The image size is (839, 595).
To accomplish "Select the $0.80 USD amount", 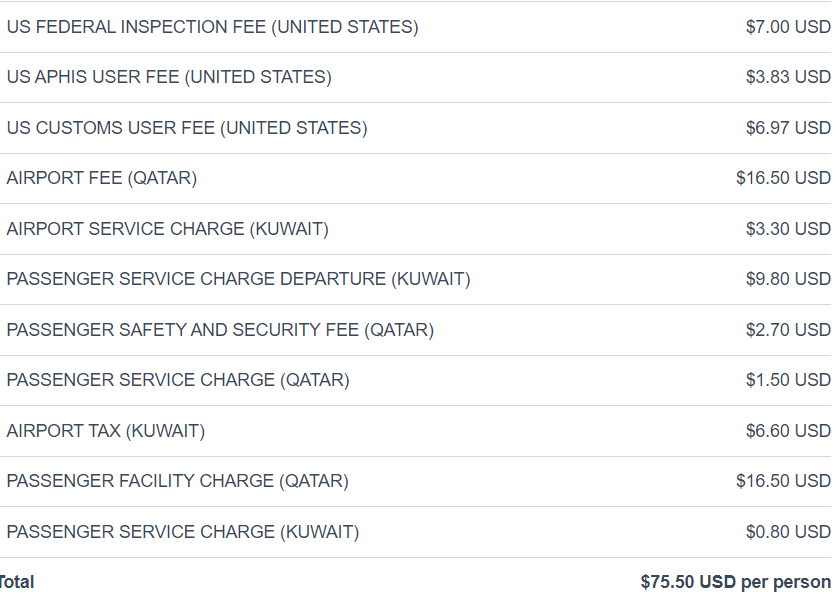I will [x=788, y=532].
